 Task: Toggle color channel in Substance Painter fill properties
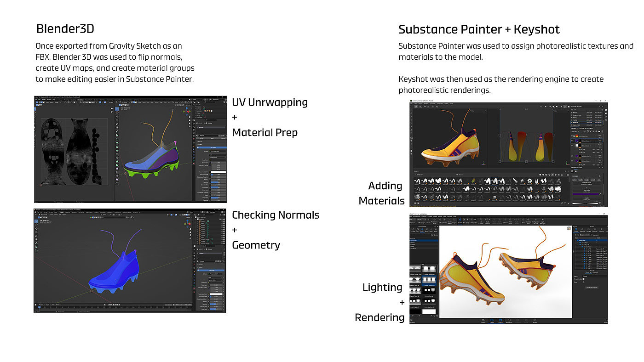pyautogui.click(x=575, y=180)
